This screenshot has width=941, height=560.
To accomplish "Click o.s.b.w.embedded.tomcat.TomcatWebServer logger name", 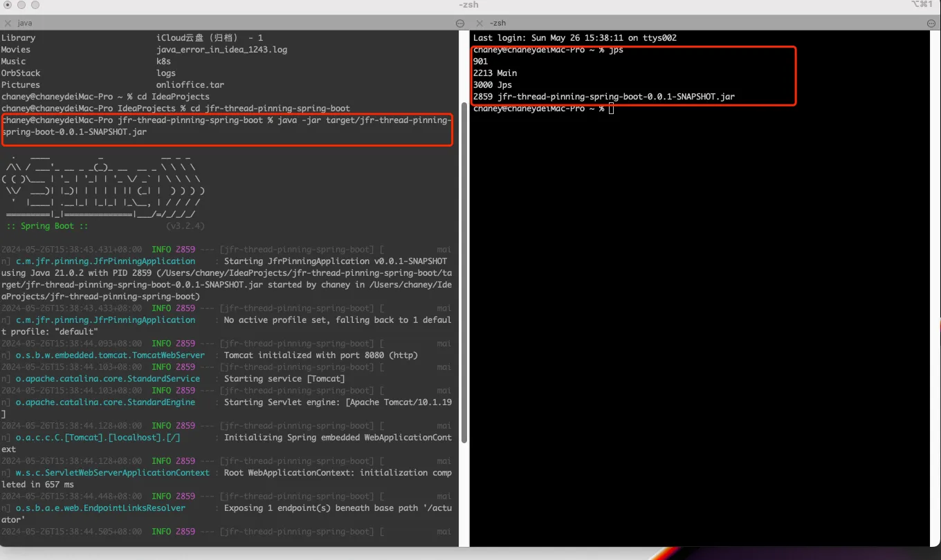I will coord(111,355).
